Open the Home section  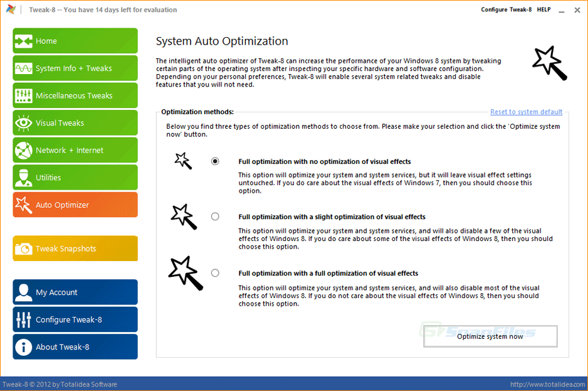[x=75, y=41]
